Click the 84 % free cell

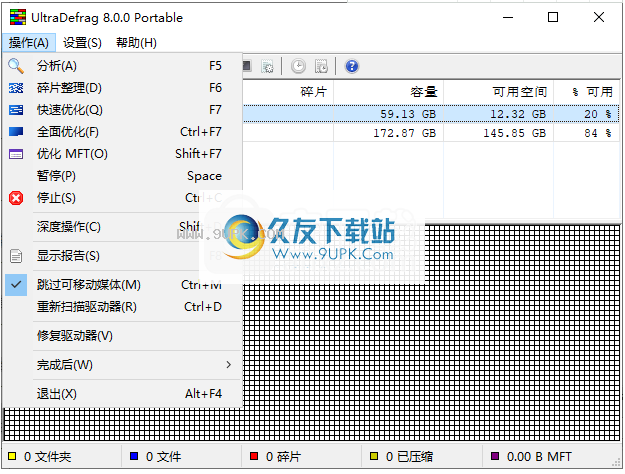(x=587, y=133)
